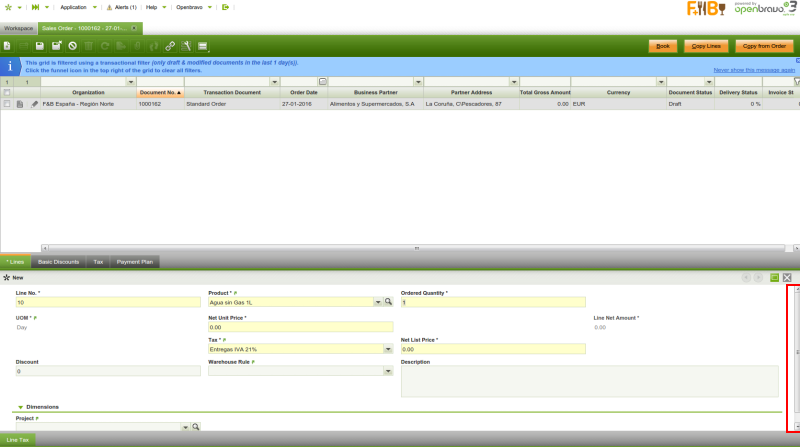The width and height of the screenshot is (800, 447).
Task: Switch to the Basic Discounts tab
Action: 58,262
